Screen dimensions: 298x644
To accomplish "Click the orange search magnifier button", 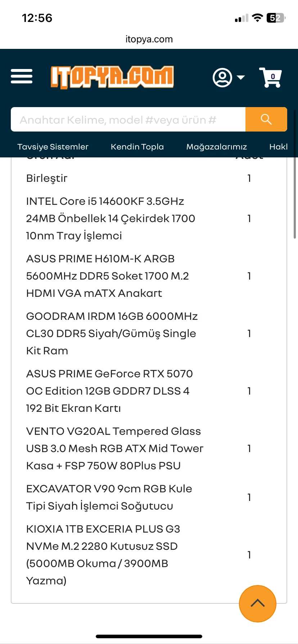I will pyautogui.click(x=266, y=119).
